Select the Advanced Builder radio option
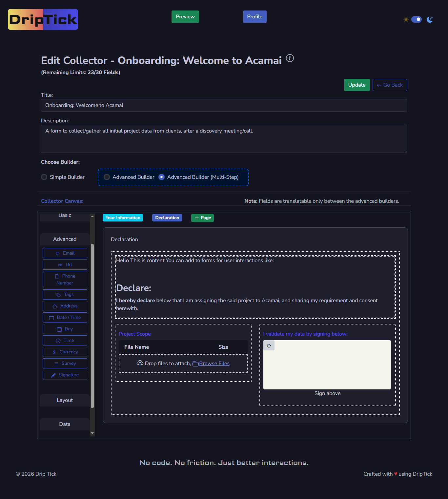The width and height of the screenshot is (448, 499). 107,177
